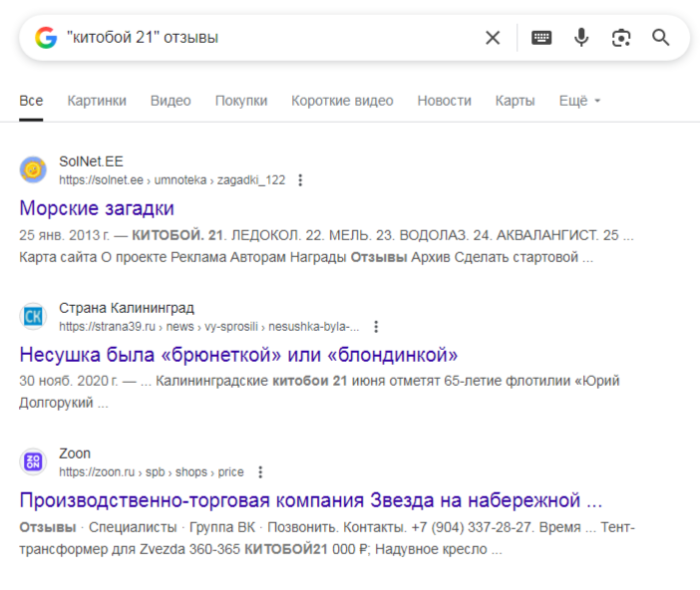This screenshot has height=590, width=700.
Task: Open Несушка была «брюнеткой» или «блондинкой» link
Action: [x=238, y=355]
